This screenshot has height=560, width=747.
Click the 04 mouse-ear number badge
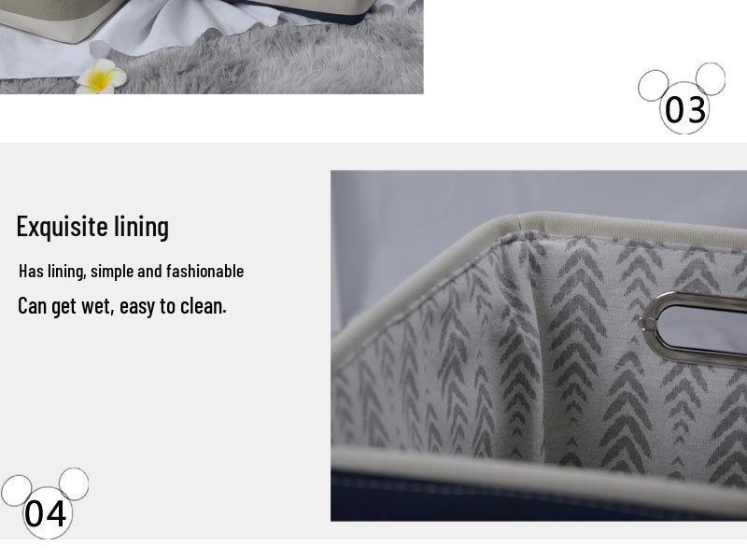45,503
